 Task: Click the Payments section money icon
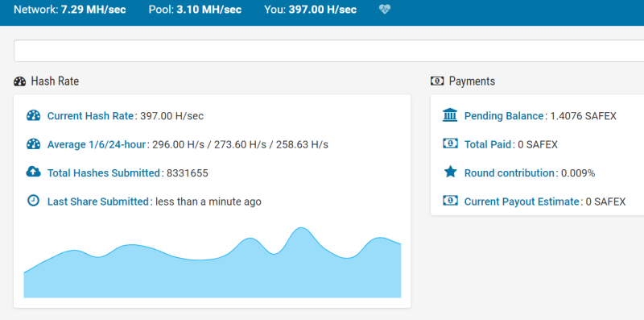pyautogui.click(x=437, y=81)
